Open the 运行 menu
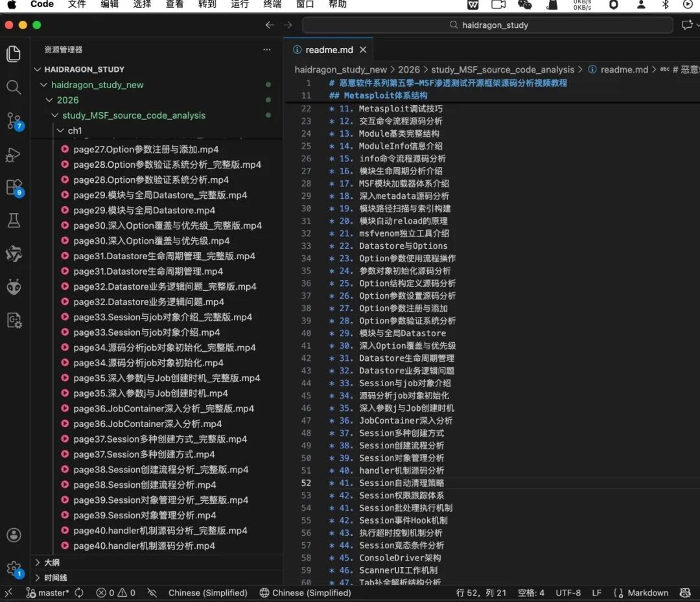Screen dimensions: 700x602 pos(240,4)
